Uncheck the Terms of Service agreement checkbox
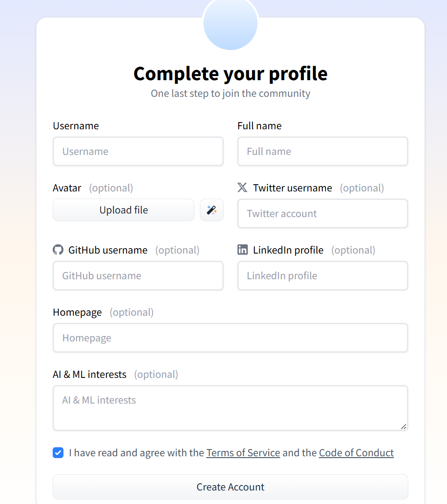Viewport: 447px width, 504px height. coord(58,453)
